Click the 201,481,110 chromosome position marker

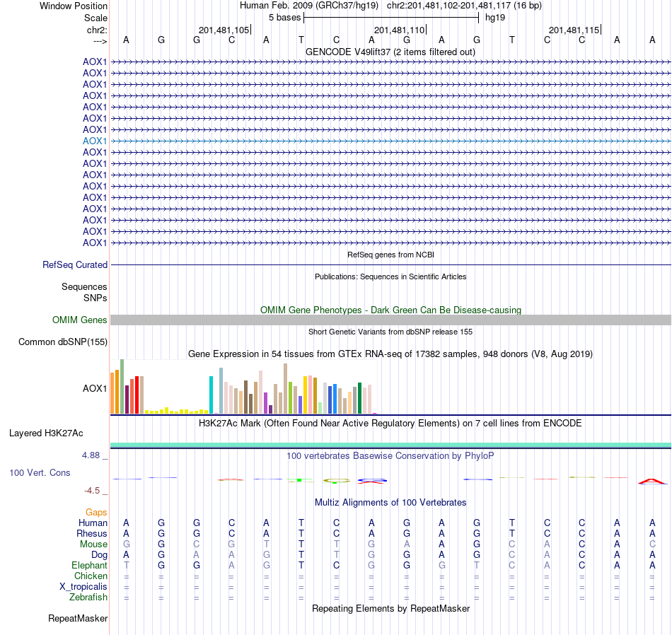click(399, 30)
